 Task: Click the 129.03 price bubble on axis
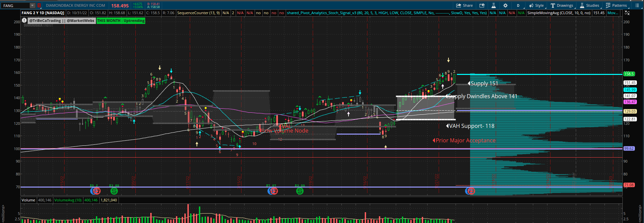tap(630, 111)
